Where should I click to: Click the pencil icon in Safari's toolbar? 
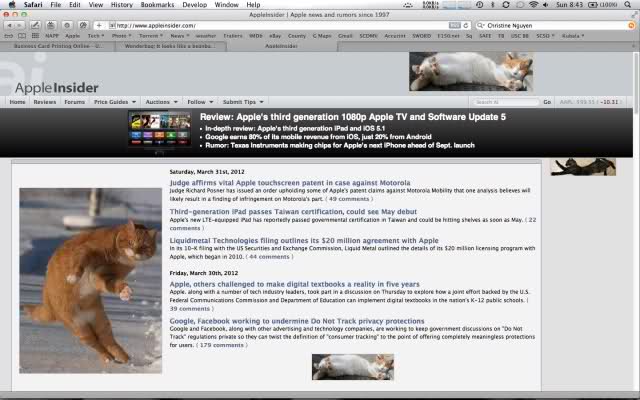pyautogui.click(x=35, y=25)
